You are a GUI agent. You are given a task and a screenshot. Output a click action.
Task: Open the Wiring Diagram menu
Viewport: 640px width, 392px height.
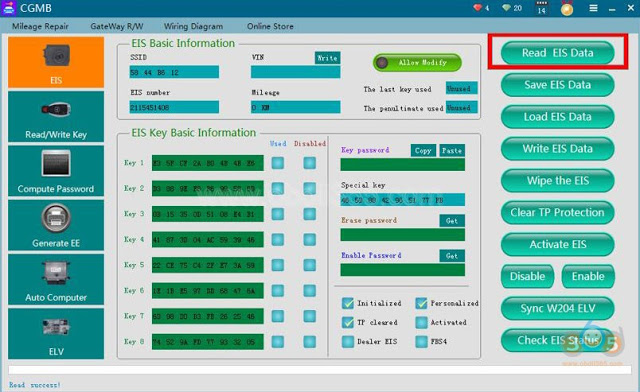coord(193,26)
